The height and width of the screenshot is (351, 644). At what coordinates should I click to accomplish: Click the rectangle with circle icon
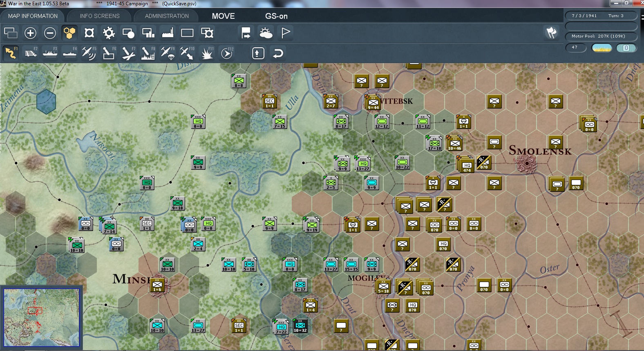click(128, 33)
